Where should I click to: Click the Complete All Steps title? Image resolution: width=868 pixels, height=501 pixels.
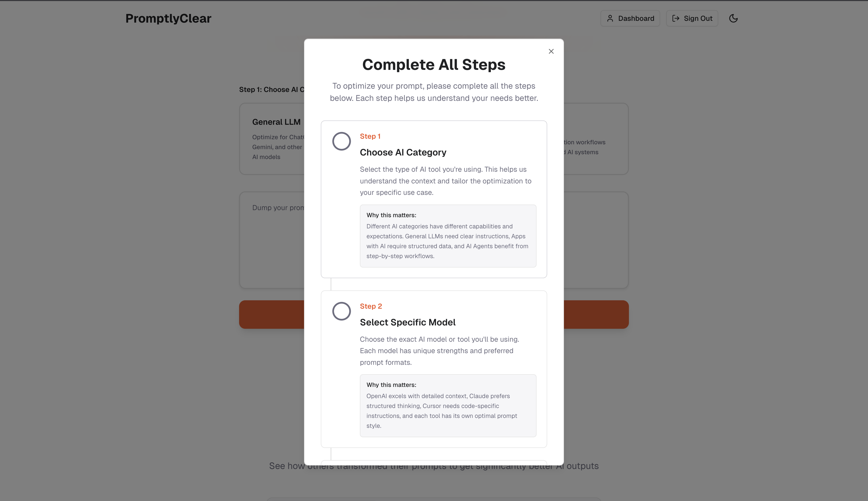(x=433, y=65)
